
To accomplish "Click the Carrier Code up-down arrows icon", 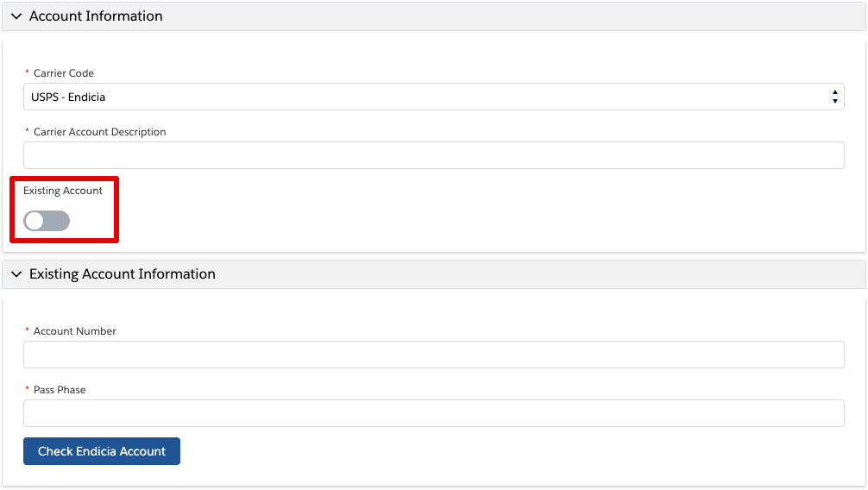I will tap(835, 97).
